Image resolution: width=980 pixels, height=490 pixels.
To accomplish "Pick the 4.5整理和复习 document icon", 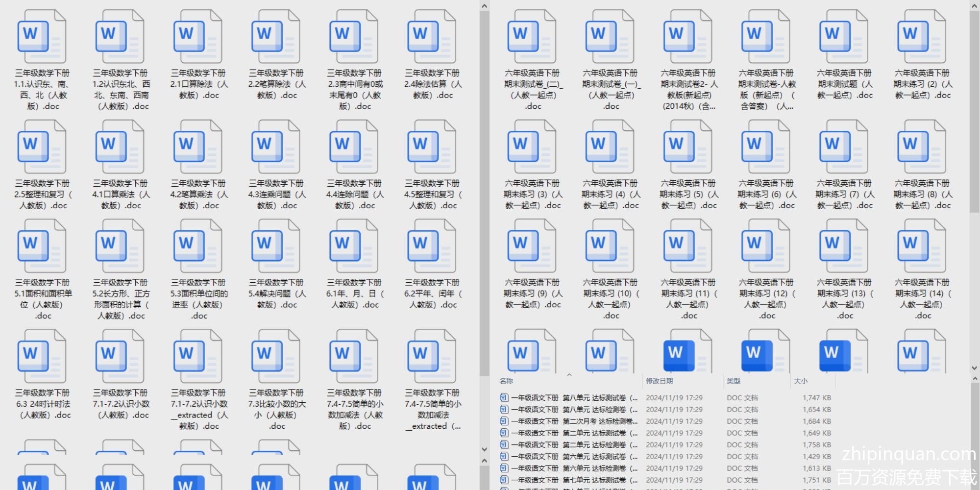I will point(432,148).
